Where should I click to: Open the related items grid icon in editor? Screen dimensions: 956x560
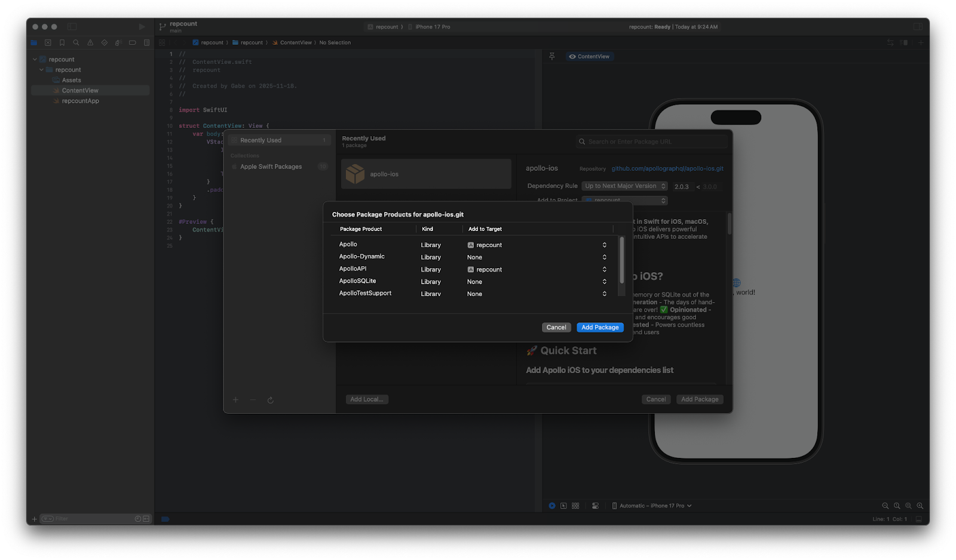click(162, 42)
